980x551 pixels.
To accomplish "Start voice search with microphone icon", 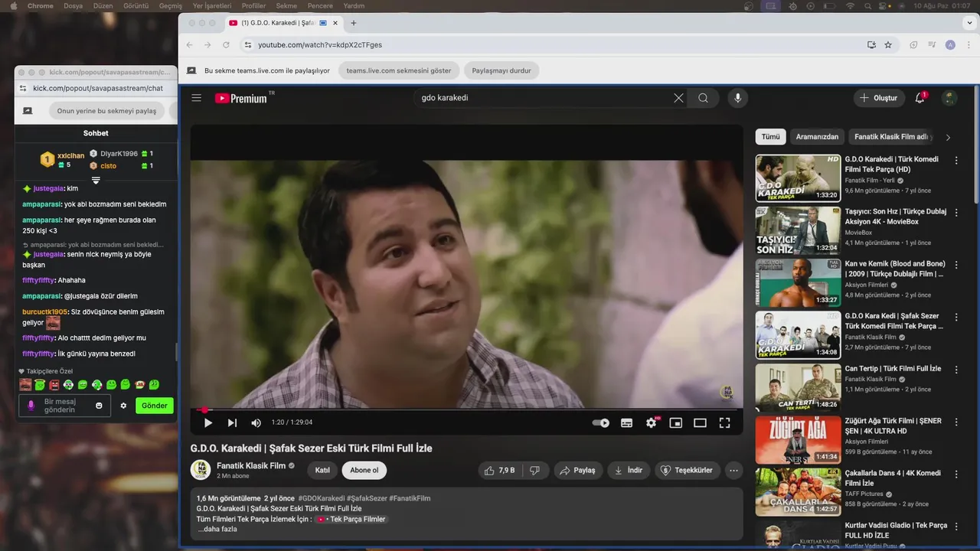I will (x=737, y=98).
